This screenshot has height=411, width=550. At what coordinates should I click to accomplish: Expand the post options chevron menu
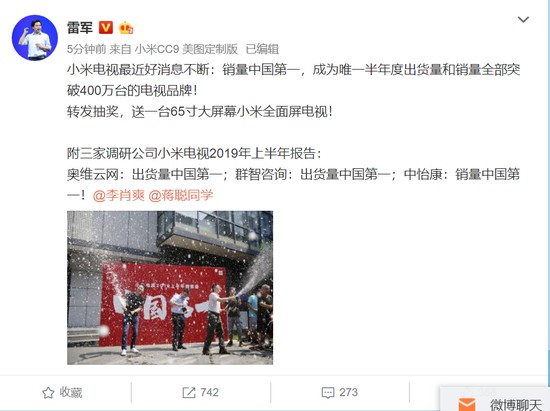(x=523, y=19)
